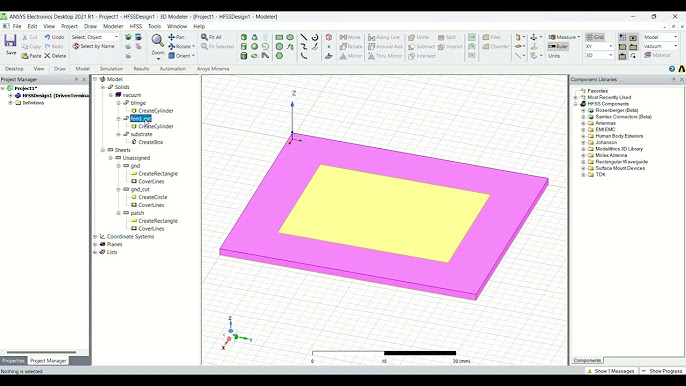Expand the Definitions folder in Project Manager

click(10, 103)
